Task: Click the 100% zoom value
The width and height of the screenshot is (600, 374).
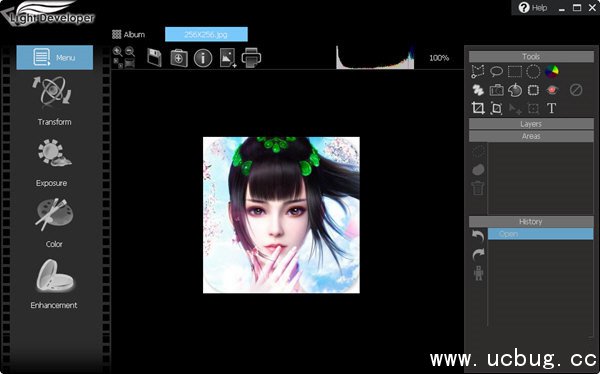Action: click(439, 58)
